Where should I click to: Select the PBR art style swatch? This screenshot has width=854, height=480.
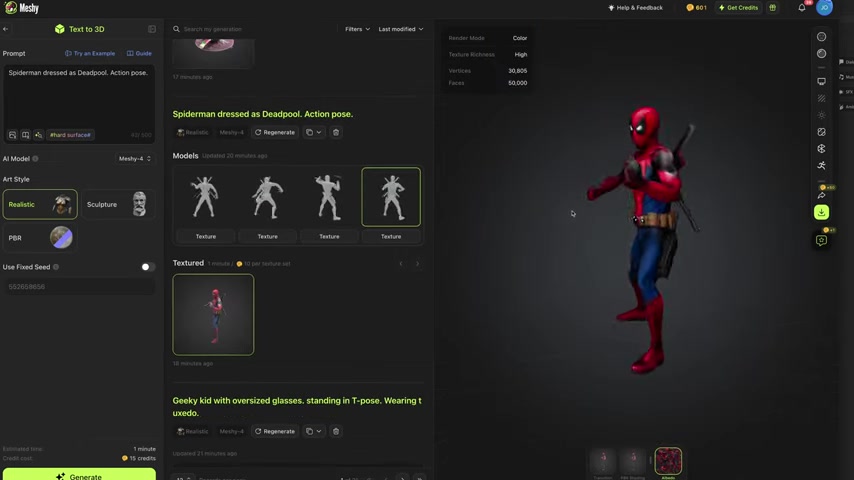pos(61,238)
